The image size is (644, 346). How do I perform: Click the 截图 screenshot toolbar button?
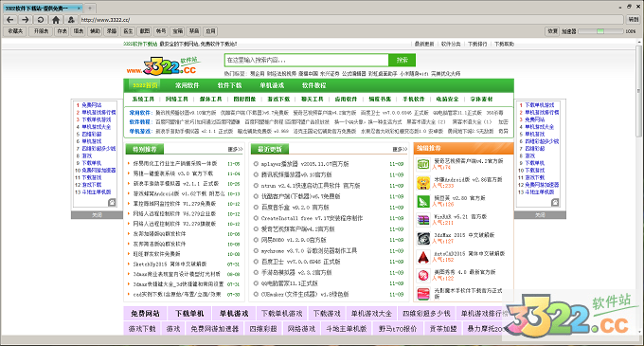point(145,31)
